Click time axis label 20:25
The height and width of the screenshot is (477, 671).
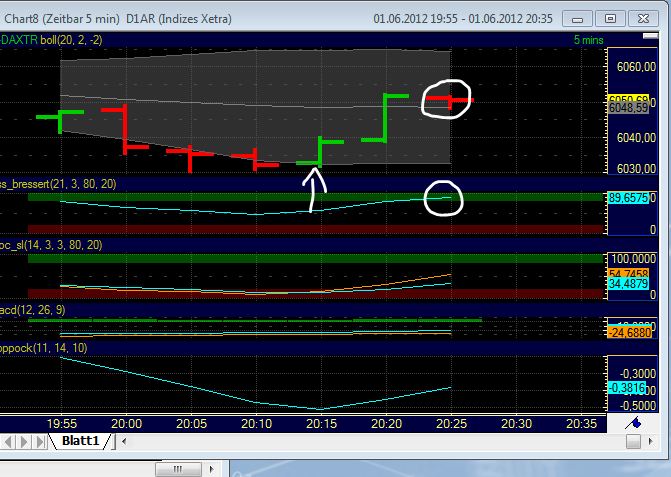click(451, 424)
